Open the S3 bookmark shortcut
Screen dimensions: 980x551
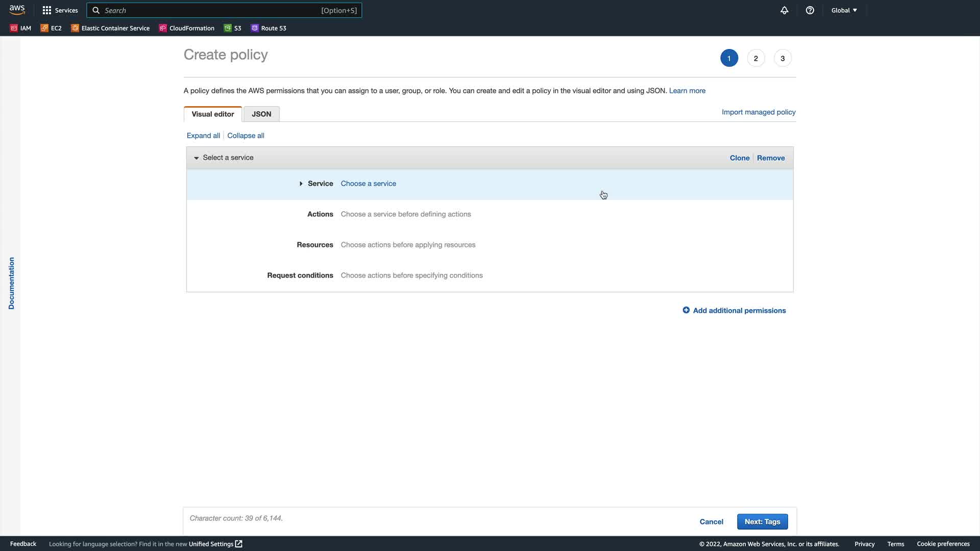pyautogui.click(x=233, y=28)
